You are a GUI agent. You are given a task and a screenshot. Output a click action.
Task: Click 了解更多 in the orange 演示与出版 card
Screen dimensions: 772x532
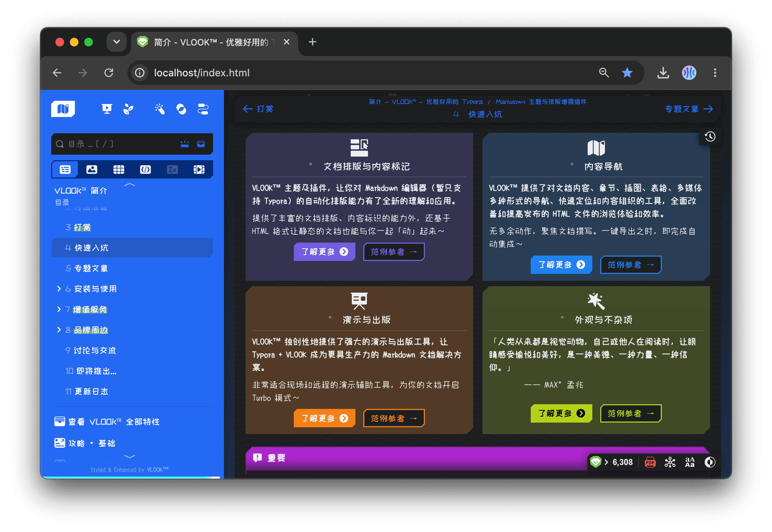tap(324, 418)
